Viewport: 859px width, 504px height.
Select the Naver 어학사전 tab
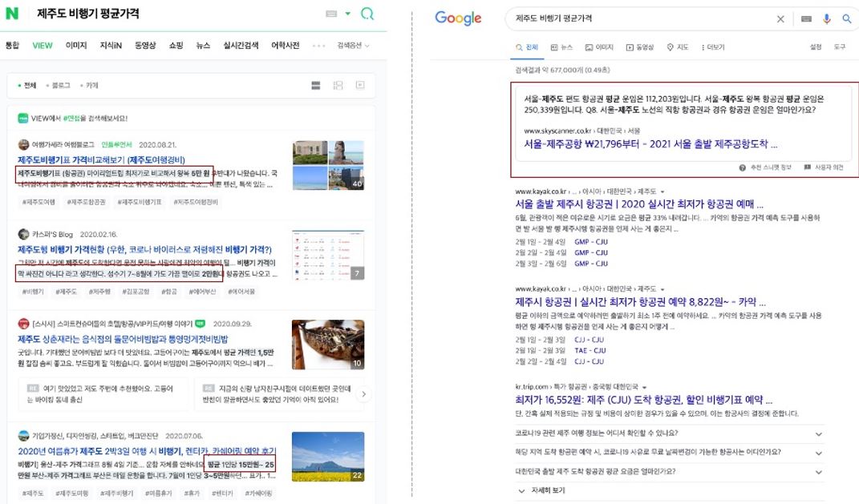tap(286, 46)
